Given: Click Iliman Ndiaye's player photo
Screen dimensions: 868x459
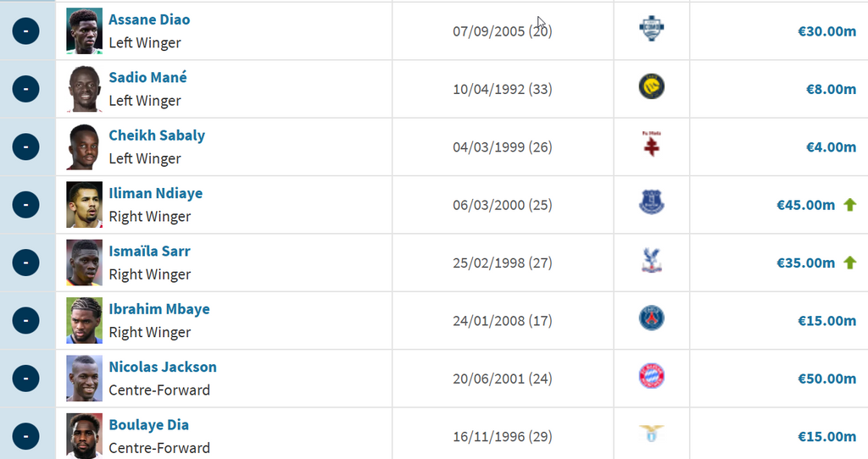Looking at the screenshot, I should (84, 204).
